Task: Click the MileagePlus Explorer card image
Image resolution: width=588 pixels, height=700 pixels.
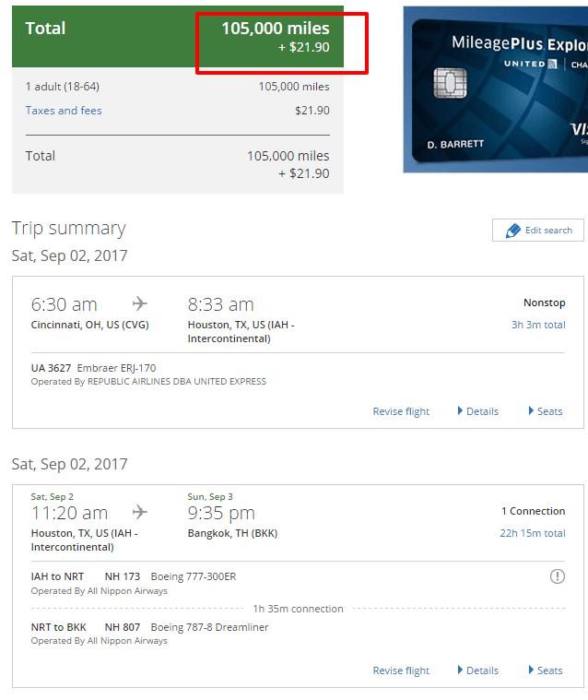Action: point(496,89)
